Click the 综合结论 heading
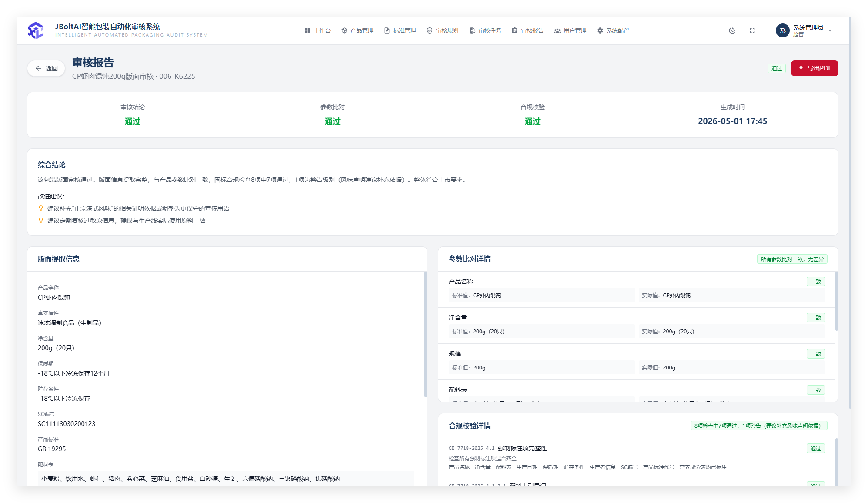Screen dimensions: 868x503 [52, 164]
